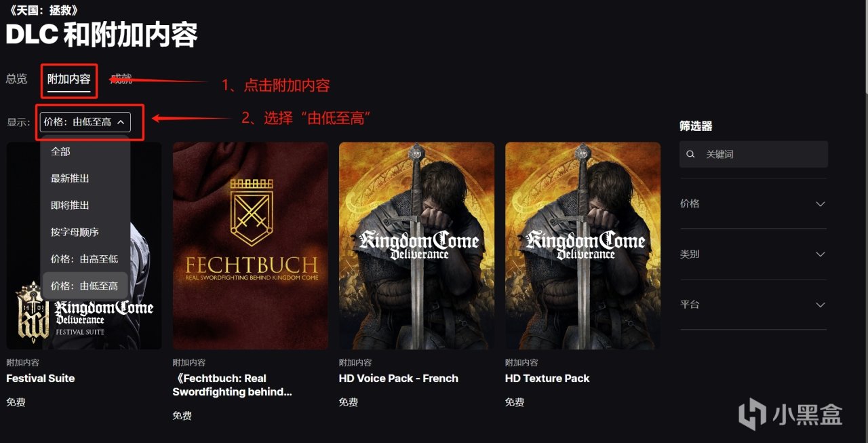Click the Festival Suite cover art logo
This screenshot has width=868, height=443.
85,312
